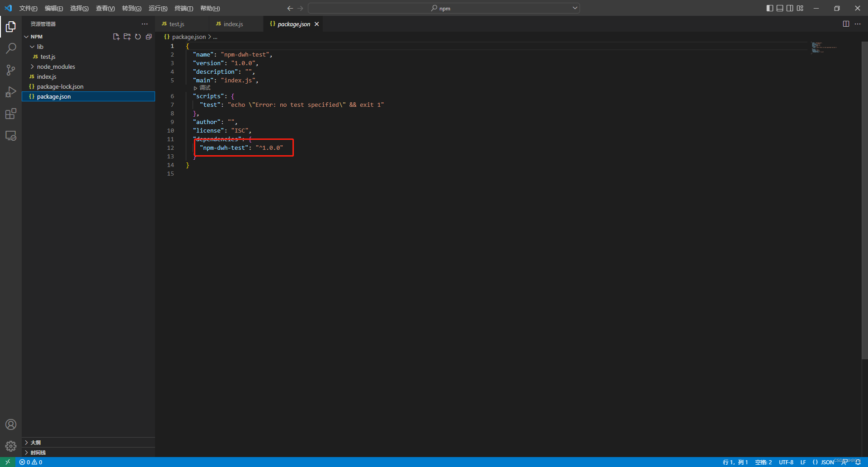Go back in navigation history
868x467 pixels.
(x=290, y=8)
